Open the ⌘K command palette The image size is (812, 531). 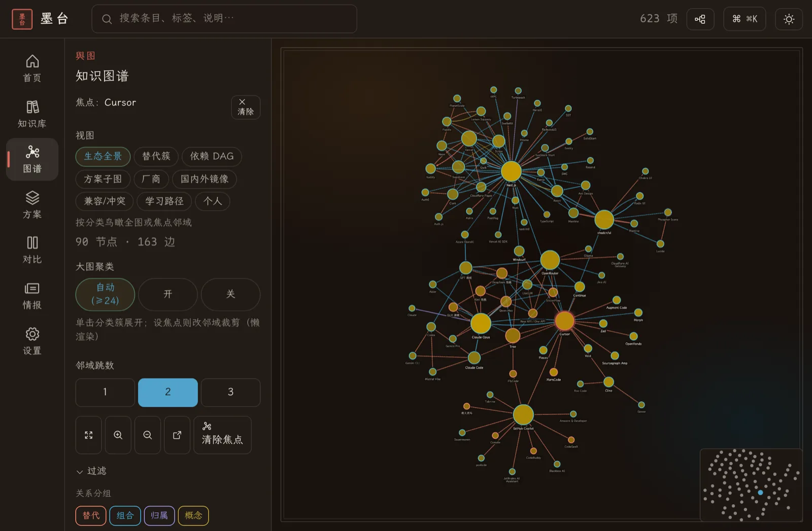click(745, 19)
